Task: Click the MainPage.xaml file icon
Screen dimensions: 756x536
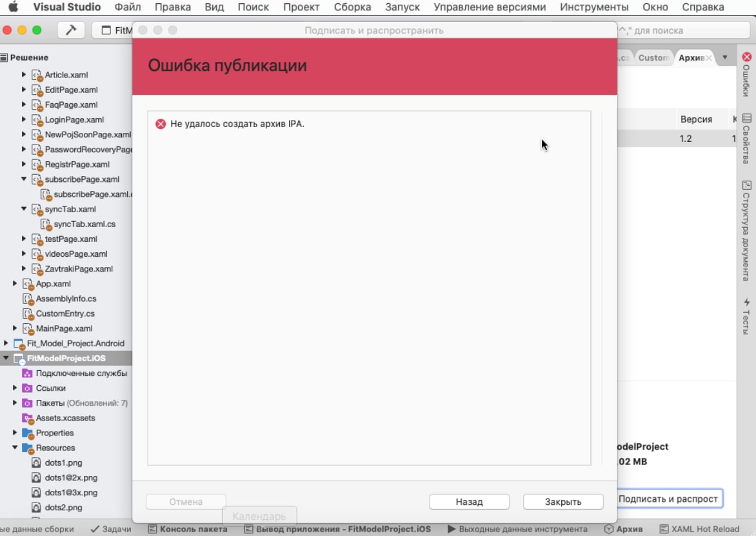Action: point(28,329)
